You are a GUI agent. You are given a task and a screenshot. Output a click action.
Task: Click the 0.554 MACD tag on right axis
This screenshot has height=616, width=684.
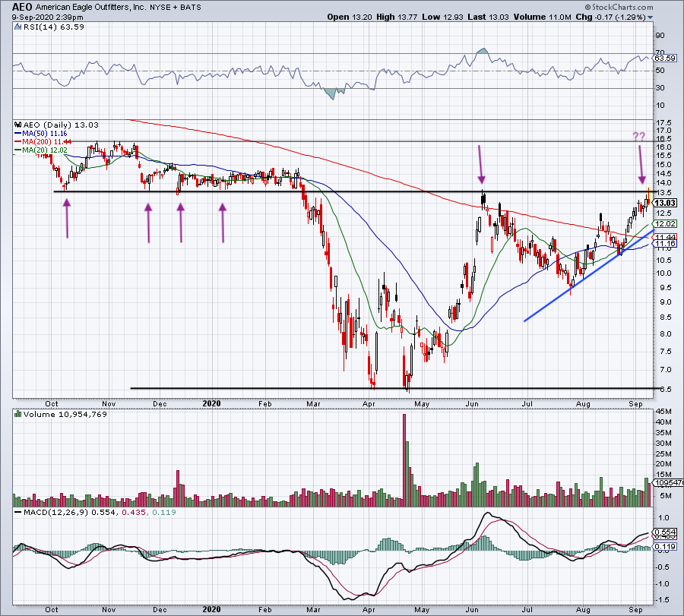(665, 532)
